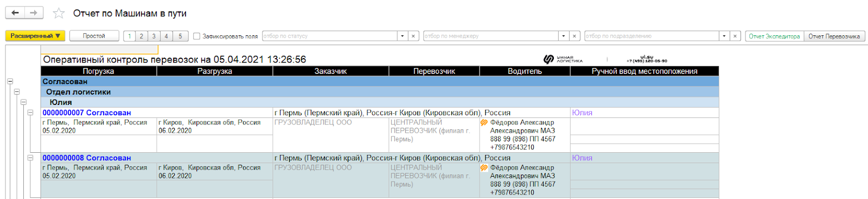Click the Киров unloading cell in order 0000000007
The height and width of the screenshot is (199, 868).
[x=215, y=127]
